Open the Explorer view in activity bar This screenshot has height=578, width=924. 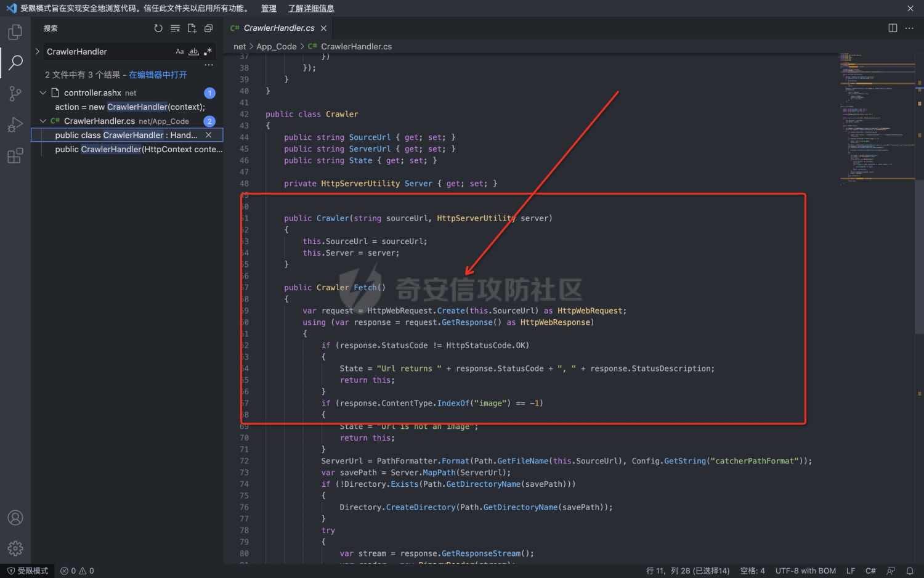point(15,31)
